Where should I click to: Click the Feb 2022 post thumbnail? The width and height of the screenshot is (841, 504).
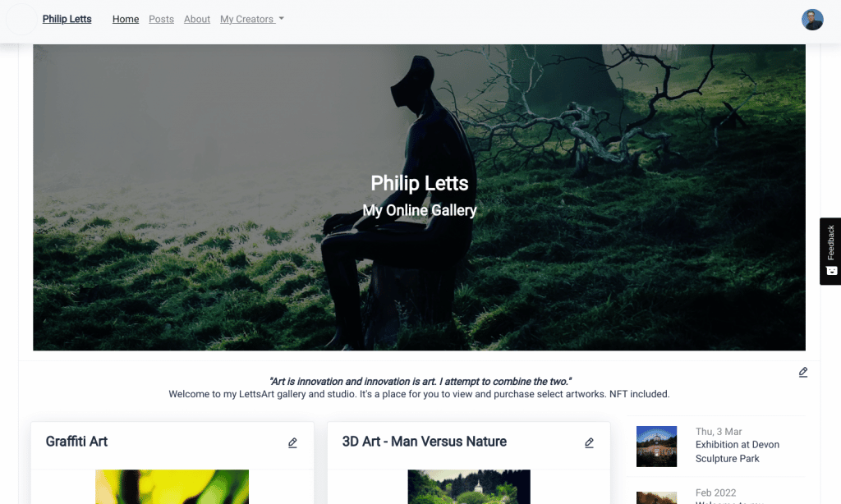tap(656, 497)
